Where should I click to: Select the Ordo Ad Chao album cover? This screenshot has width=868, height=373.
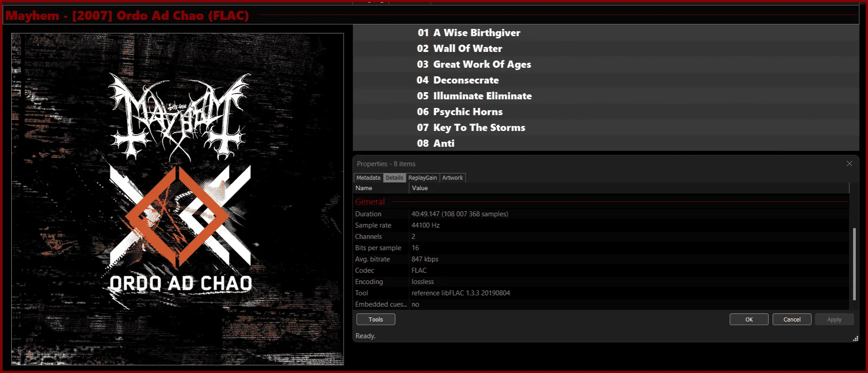pyautogui.click(x=177, y=199)
